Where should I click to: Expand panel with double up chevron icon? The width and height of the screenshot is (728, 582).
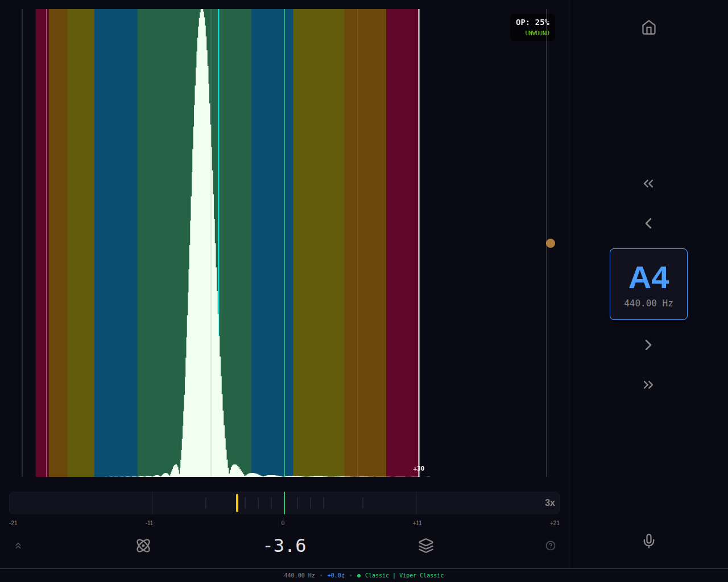pos(18,546)
